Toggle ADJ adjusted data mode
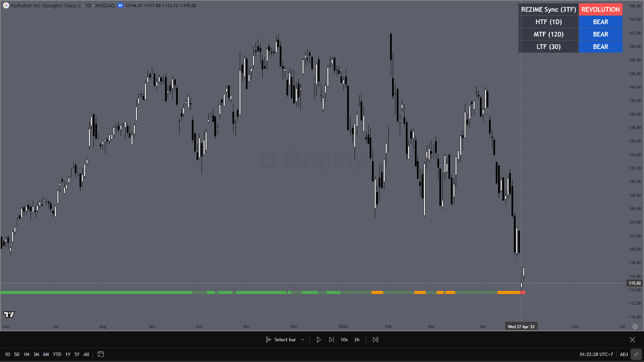 pyautogui.click(x=624, y=354)
